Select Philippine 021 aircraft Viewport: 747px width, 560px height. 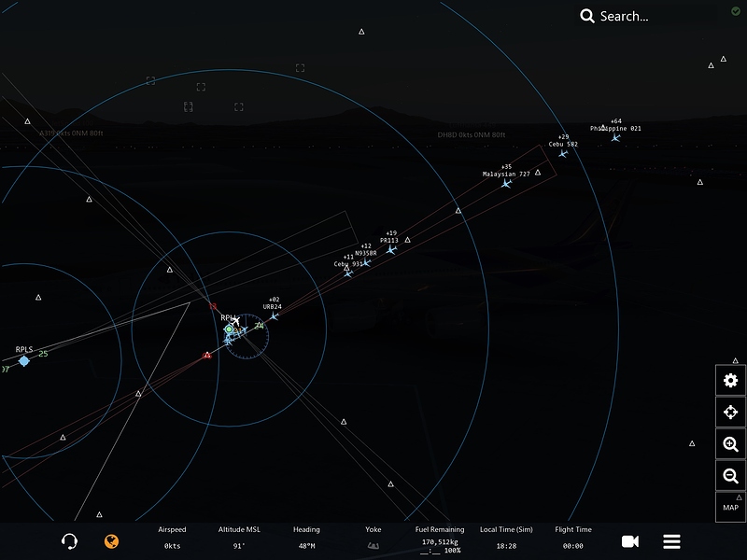pos(615,138)
